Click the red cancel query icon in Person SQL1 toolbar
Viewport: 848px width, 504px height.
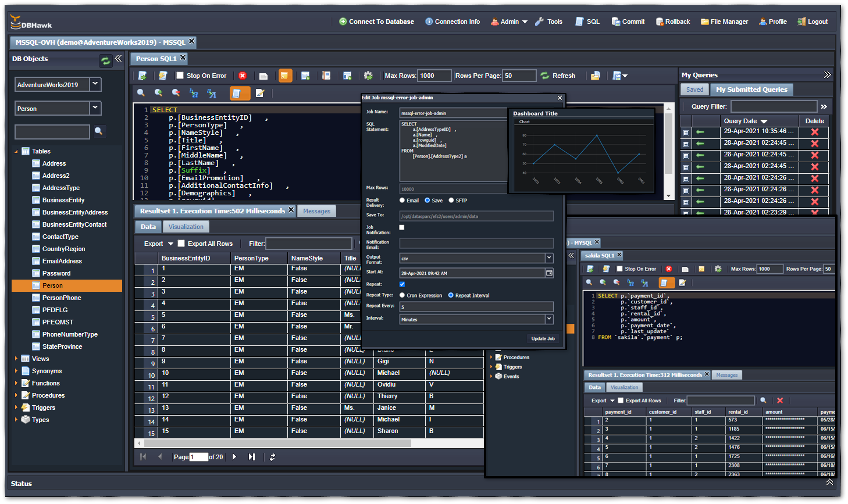coord(243,76)
